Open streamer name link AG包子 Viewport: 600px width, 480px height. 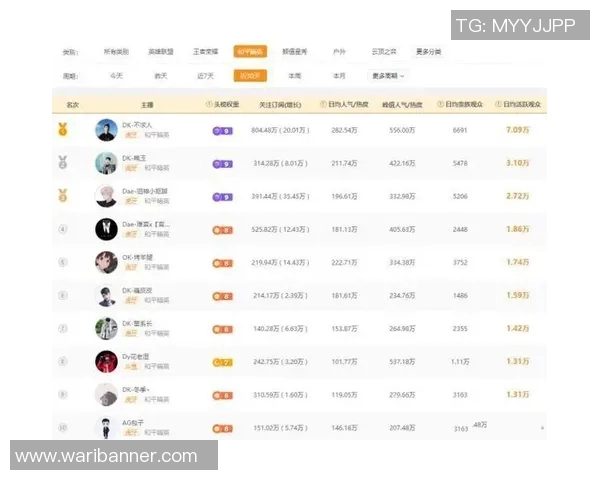(133, 423)
